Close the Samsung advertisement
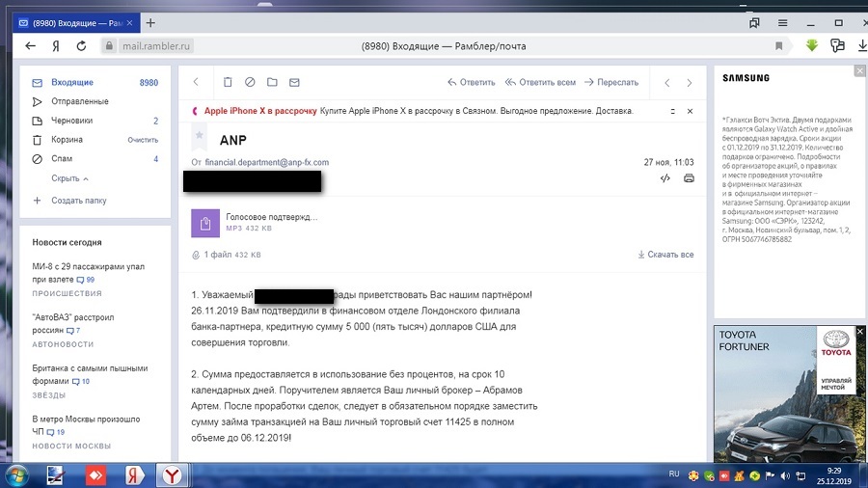868x488 pixels. [859, 70]
